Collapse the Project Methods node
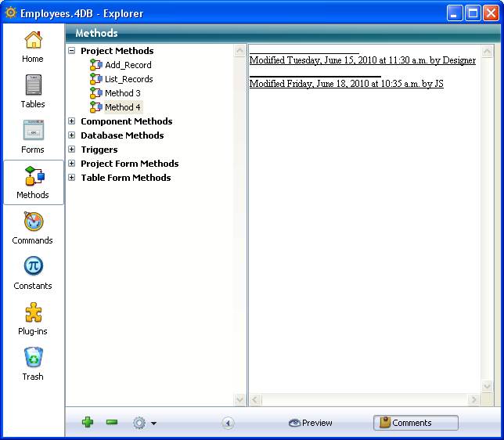This screenshot has width=504, height=440. [x=72, y=50]
